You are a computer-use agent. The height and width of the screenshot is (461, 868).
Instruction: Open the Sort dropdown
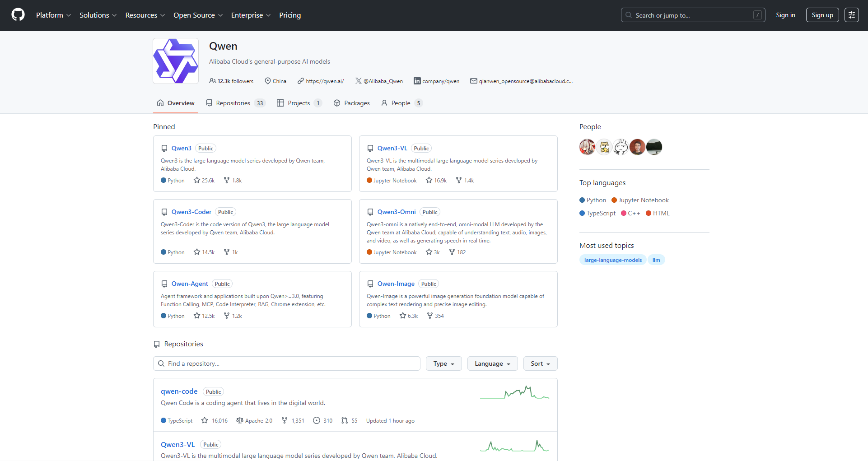point(540,363)
